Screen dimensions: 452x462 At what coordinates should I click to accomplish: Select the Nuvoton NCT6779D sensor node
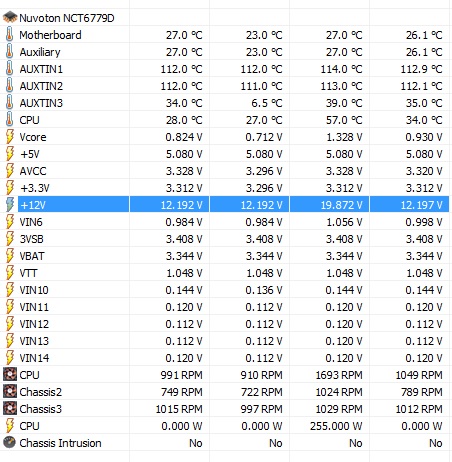[x=67, y=18]
